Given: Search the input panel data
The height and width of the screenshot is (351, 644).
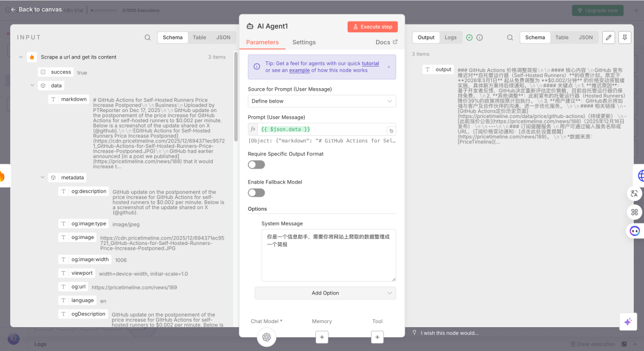Looking at the screenshot, I should (x=147, y=38).
